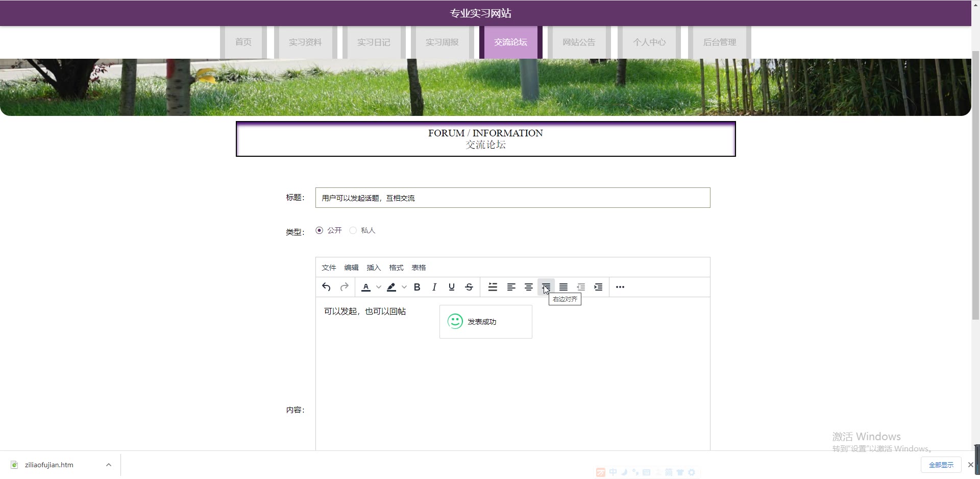Open the 插入 editor menu
980x479 pixels.
[x=374, y=268]
